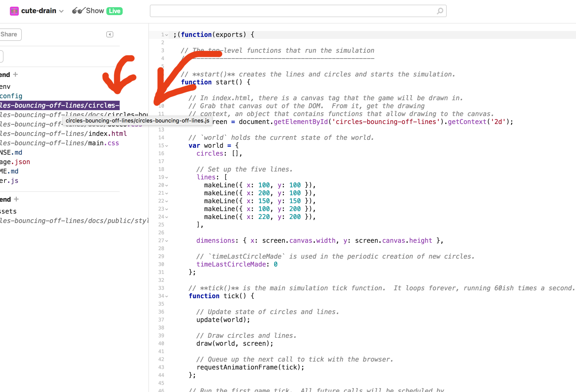Screen dimensions: 576x392
Task: Add new file with top plus icon
Action: [x=16, y=74]
